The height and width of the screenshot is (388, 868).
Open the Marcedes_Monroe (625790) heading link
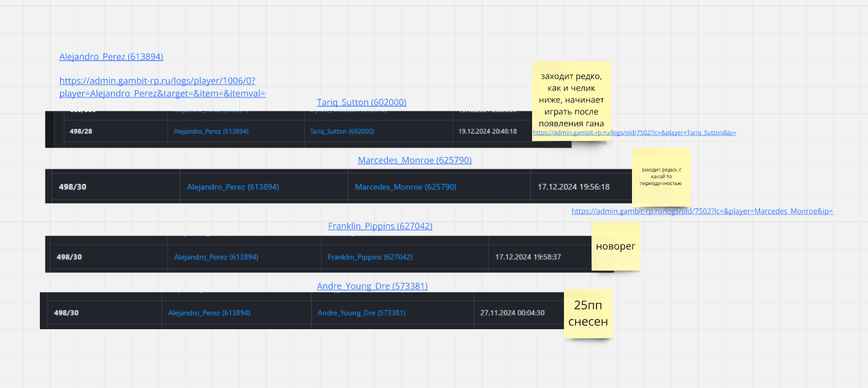click(414, 160)
